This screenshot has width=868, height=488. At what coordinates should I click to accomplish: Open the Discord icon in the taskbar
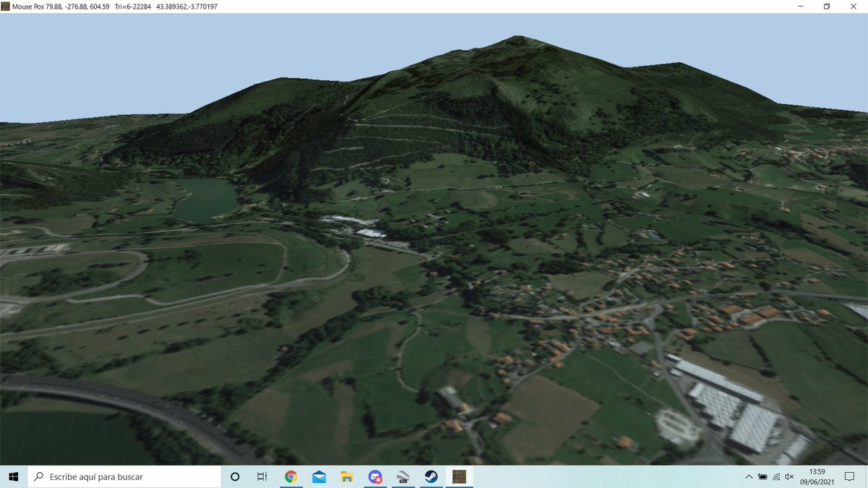tap(375, 476)
